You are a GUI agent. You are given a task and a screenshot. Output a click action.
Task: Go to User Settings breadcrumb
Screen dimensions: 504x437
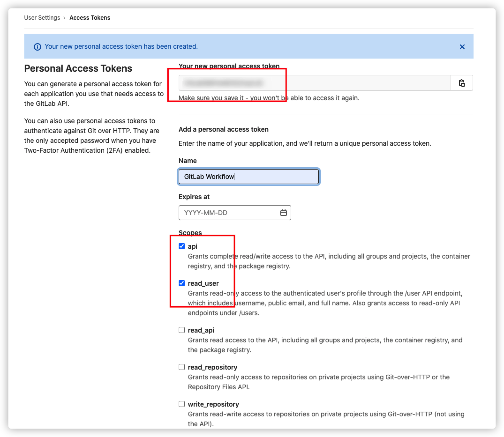(42, 18)
